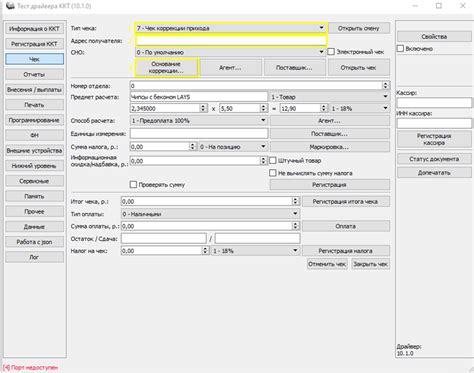This screenshot has width=474, height=373.
Task: Expand the Тип чека dropdown
Action: click(x=230, y=28)
